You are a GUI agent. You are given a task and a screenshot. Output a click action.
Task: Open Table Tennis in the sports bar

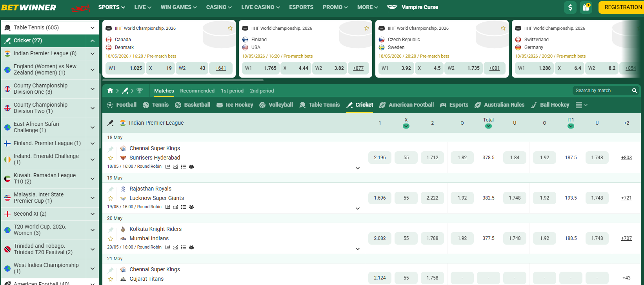click(320, 105)
